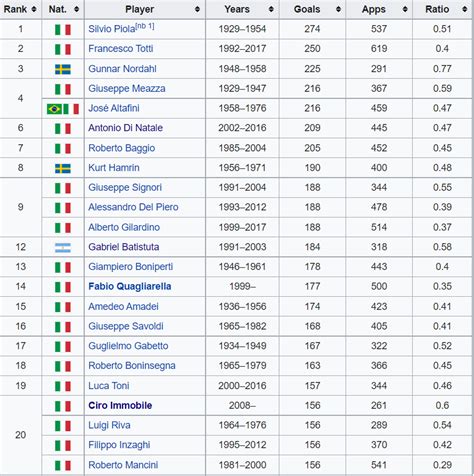Image resolution: width=474 pixels, height=476 pixels.
Task: Sort by Nat. column arrows
Action: tap(77, 9)
